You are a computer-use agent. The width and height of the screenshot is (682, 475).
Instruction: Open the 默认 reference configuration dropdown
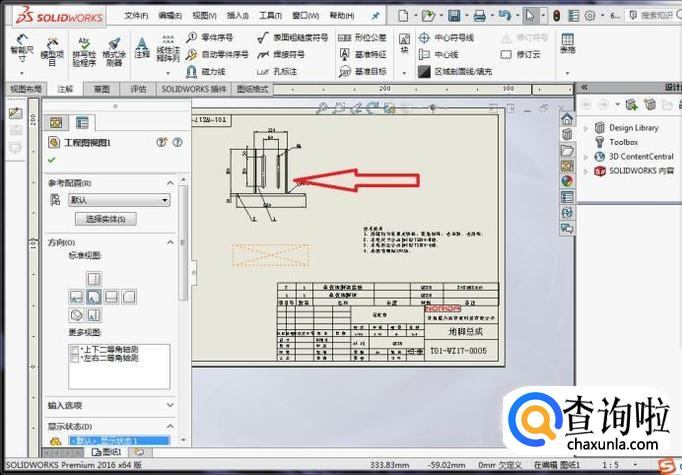[x=164, y=200]
